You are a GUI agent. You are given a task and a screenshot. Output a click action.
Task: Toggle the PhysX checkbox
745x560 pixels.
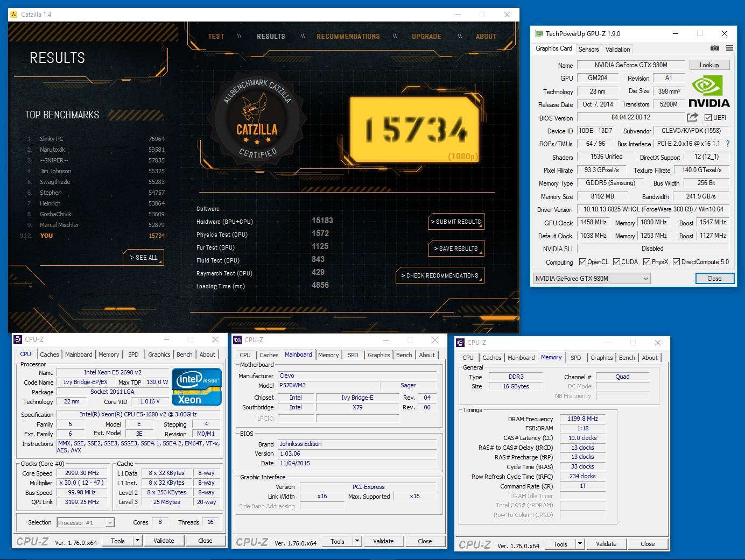click(646, 262)
